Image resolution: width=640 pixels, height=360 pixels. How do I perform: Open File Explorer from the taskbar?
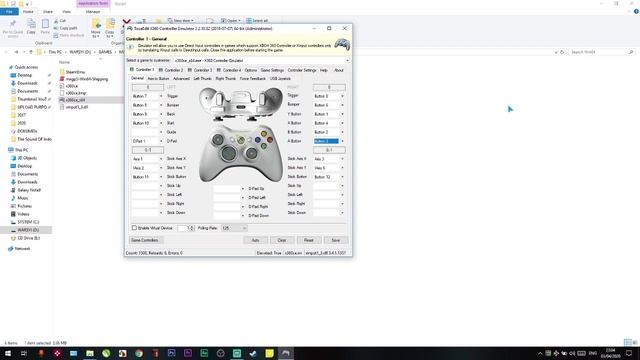(x=90, y=353)
